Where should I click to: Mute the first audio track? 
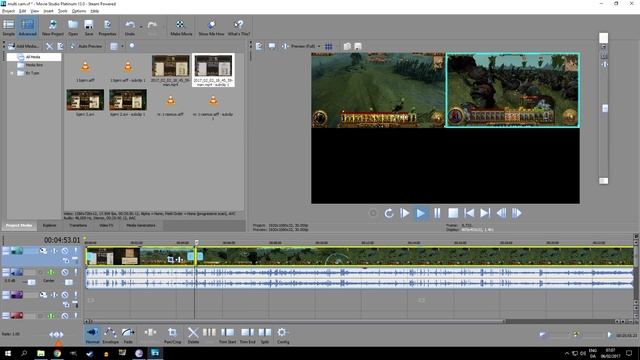pos(65,272)
